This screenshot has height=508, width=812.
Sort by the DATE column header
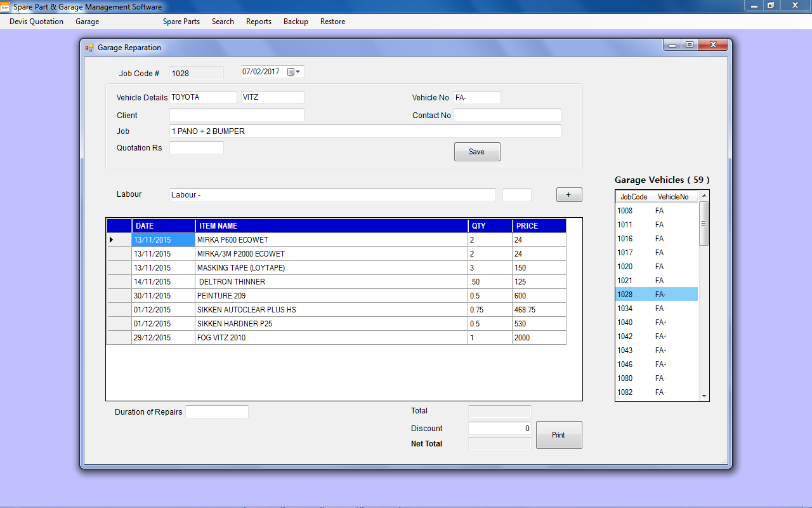click(164, 225)
